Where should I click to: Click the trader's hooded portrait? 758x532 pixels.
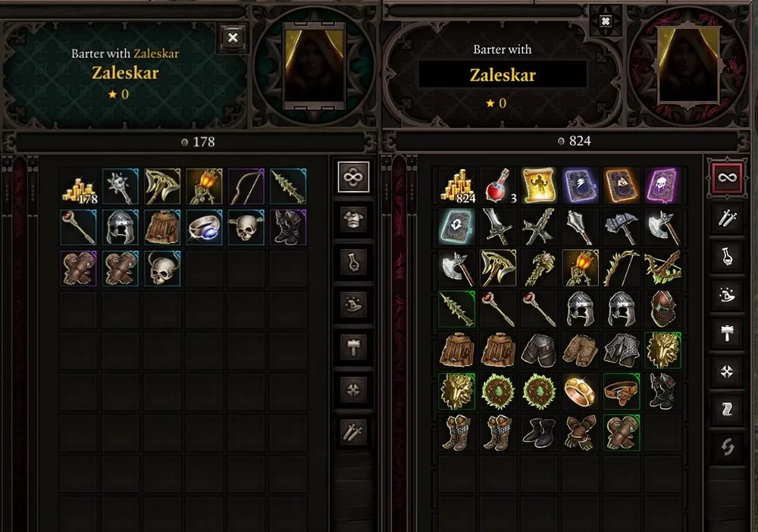(688, 64)
